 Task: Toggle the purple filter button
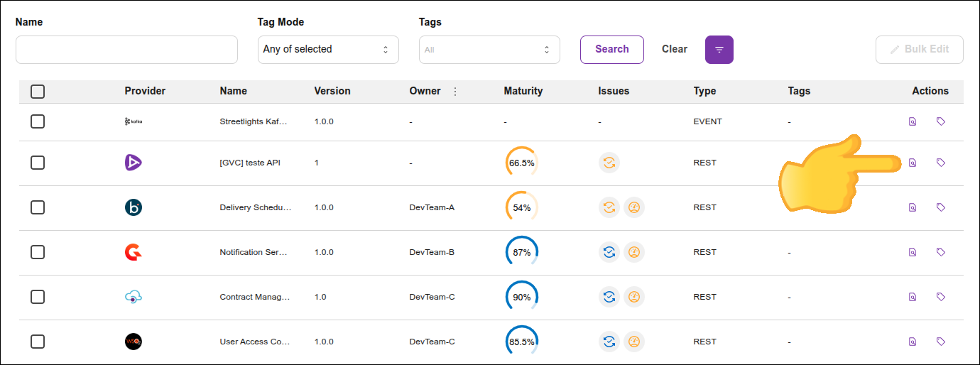[x=719, y=50]
